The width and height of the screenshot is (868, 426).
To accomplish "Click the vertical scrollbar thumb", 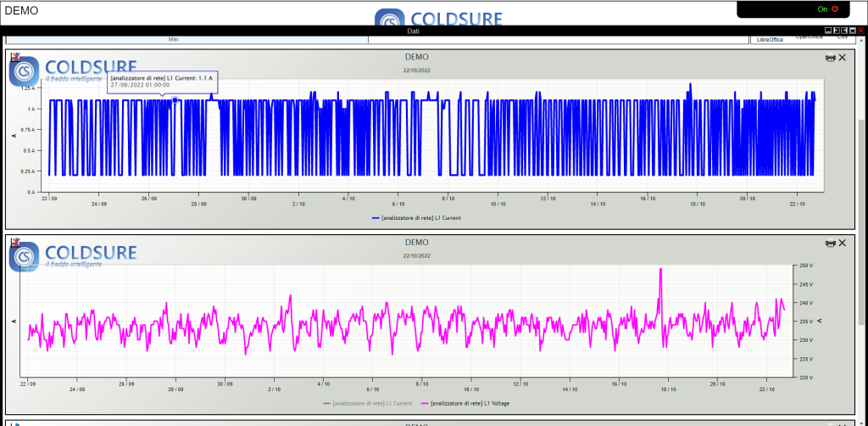I will tap(862, 221).
